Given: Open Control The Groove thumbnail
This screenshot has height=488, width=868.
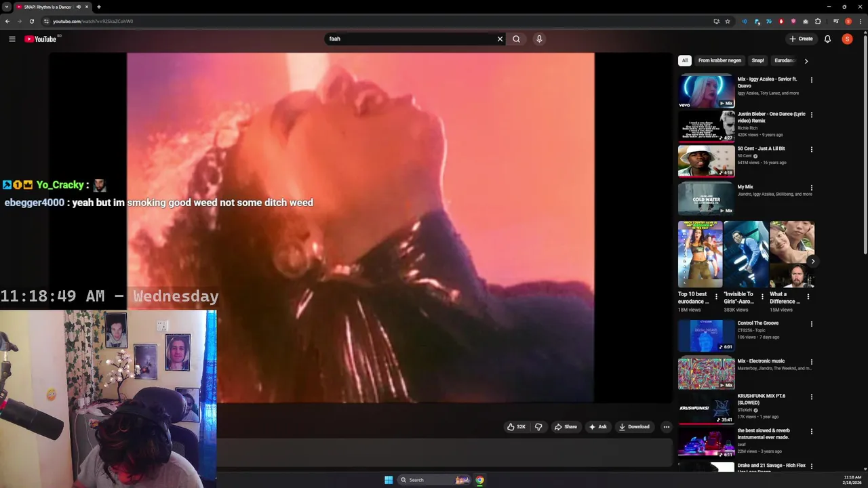Looking at the screenshot, I should coord(706,335).
